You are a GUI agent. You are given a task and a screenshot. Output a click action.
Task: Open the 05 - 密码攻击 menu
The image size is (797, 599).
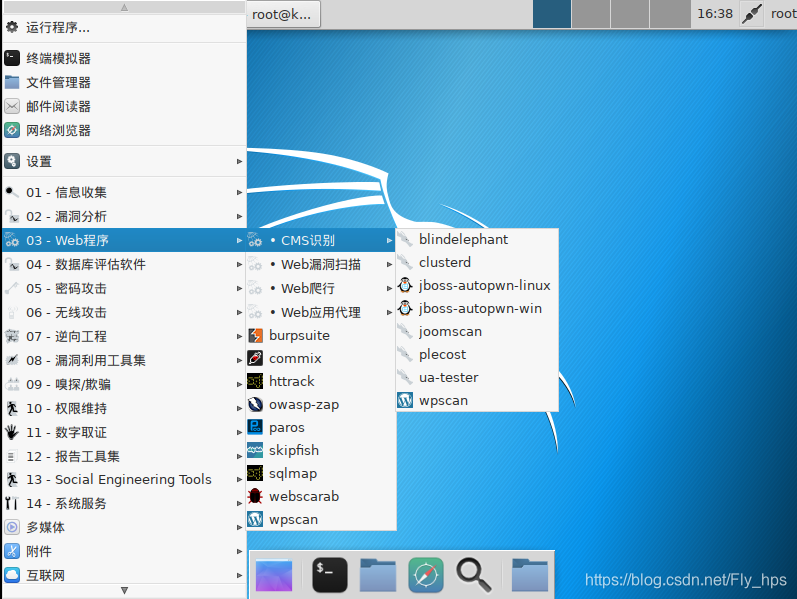[x=124, y=288]
